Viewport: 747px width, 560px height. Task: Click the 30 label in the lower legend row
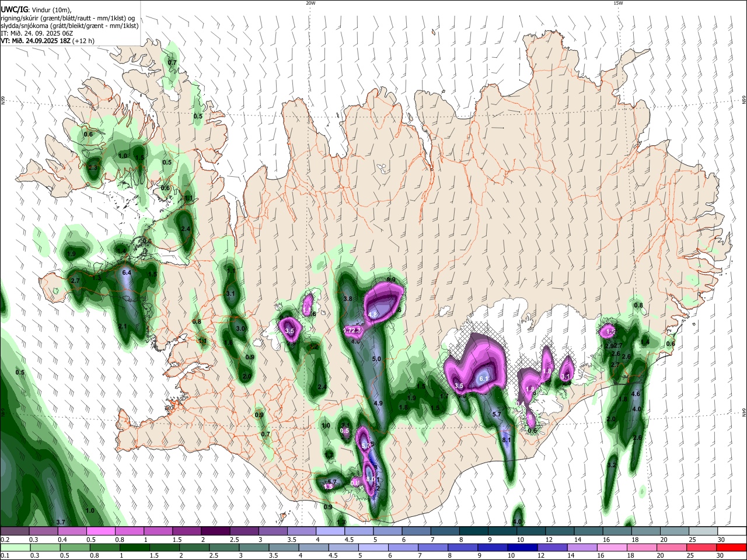(x=720, y=556)
